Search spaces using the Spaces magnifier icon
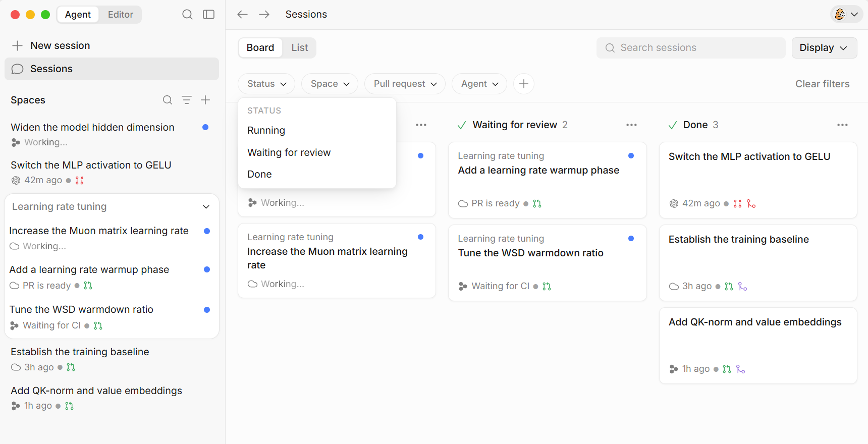868x444 pixels. [168, 100]
